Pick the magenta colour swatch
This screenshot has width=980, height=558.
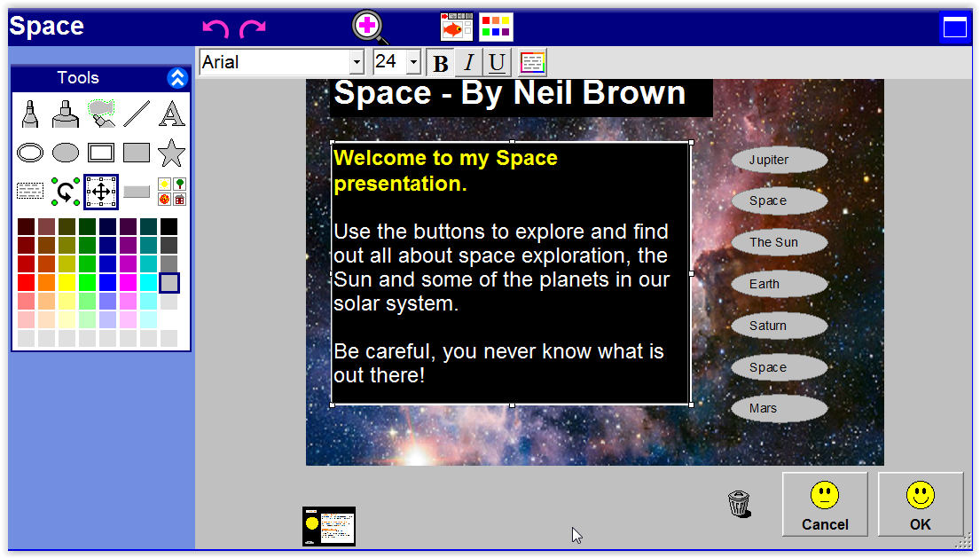(128, 283)
